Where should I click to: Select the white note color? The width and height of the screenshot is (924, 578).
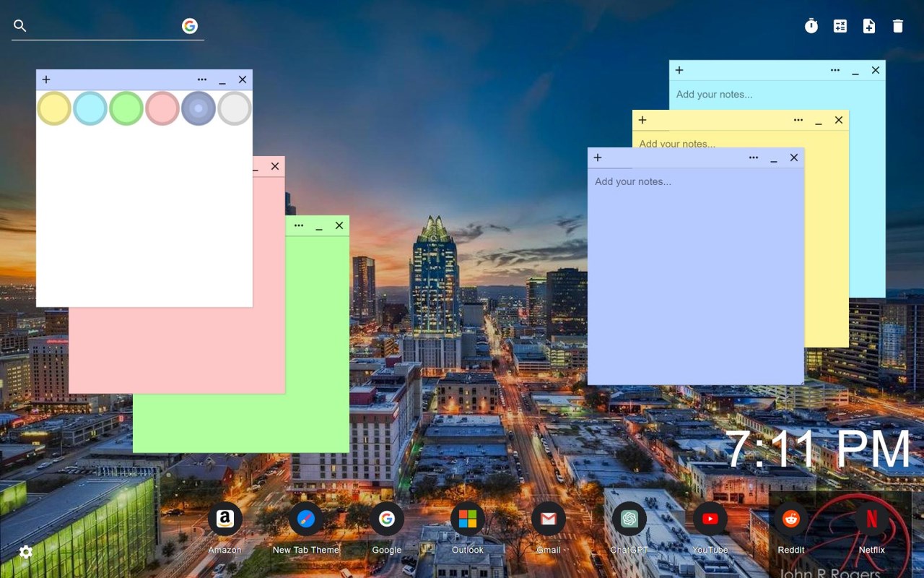[x=235, y=108]
